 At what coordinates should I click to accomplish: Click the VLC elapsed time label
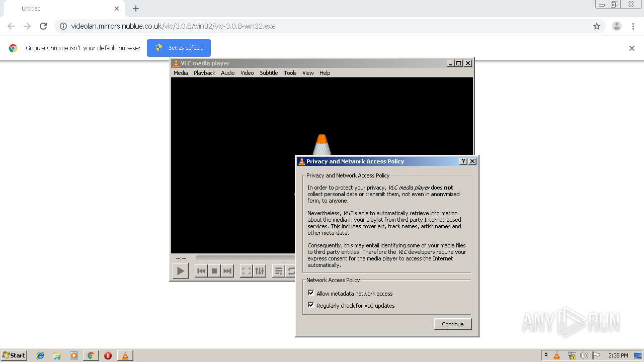pyautogui.click(x=181, y=258)
